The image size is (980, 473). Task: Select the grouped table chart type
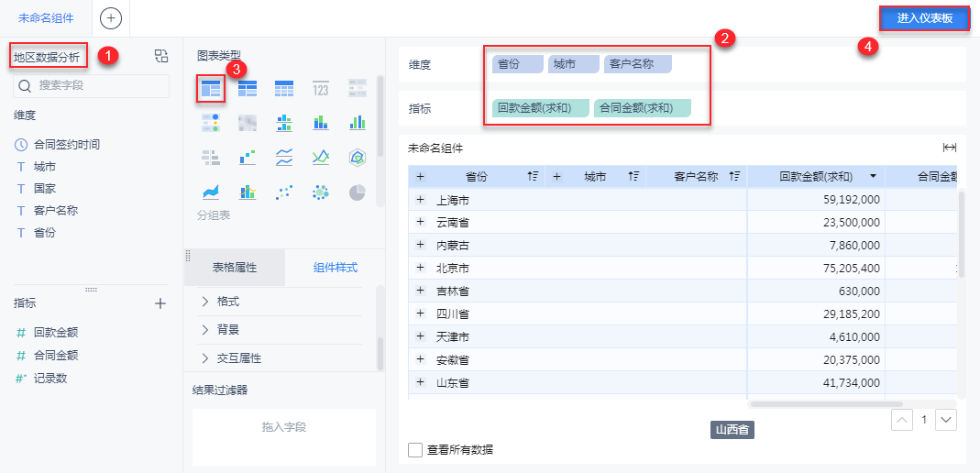point(211,89)
